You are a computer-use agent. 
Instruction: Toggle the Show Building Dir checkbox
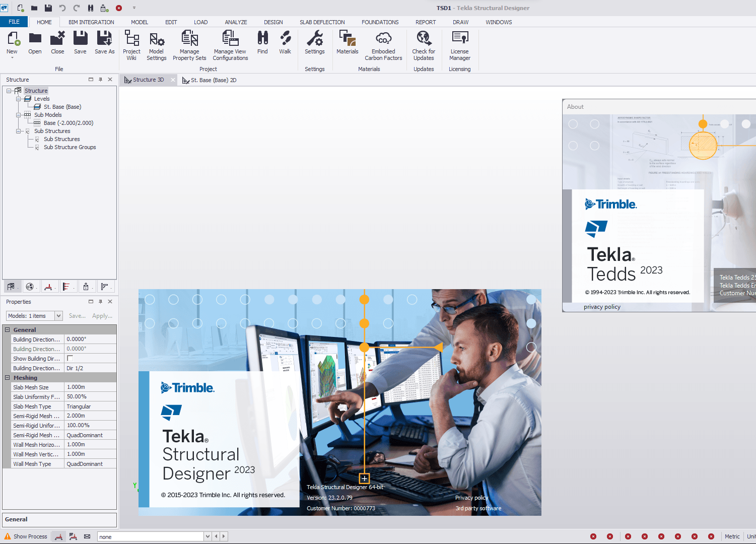[x=70, y=358]
